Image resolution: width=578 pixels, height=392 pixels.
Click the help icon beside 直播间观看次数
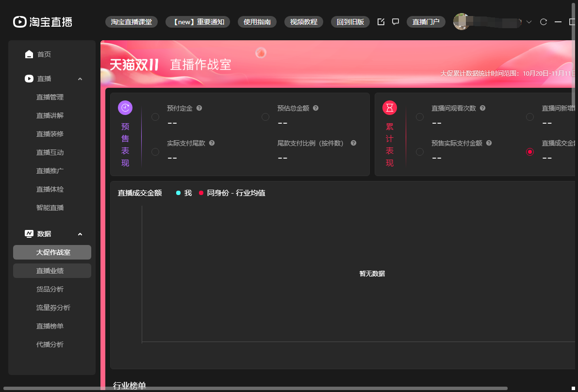482,108
